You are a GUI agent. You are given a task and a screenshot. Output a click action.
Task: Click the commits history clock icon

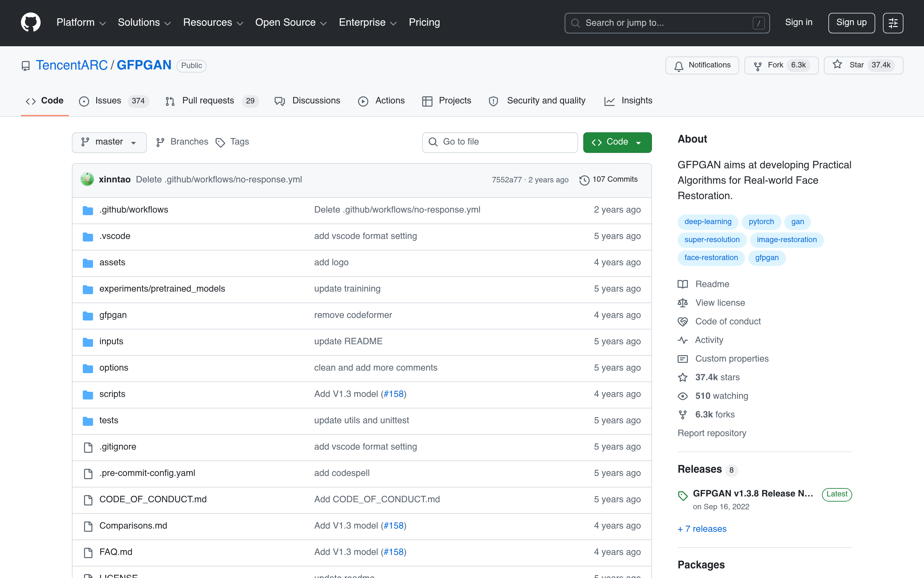pyautogui.click(x=584, y=180)
